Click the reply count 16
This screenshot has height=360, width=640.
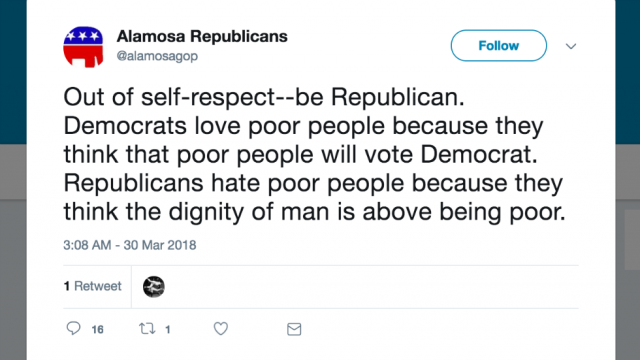click(97, 329)
